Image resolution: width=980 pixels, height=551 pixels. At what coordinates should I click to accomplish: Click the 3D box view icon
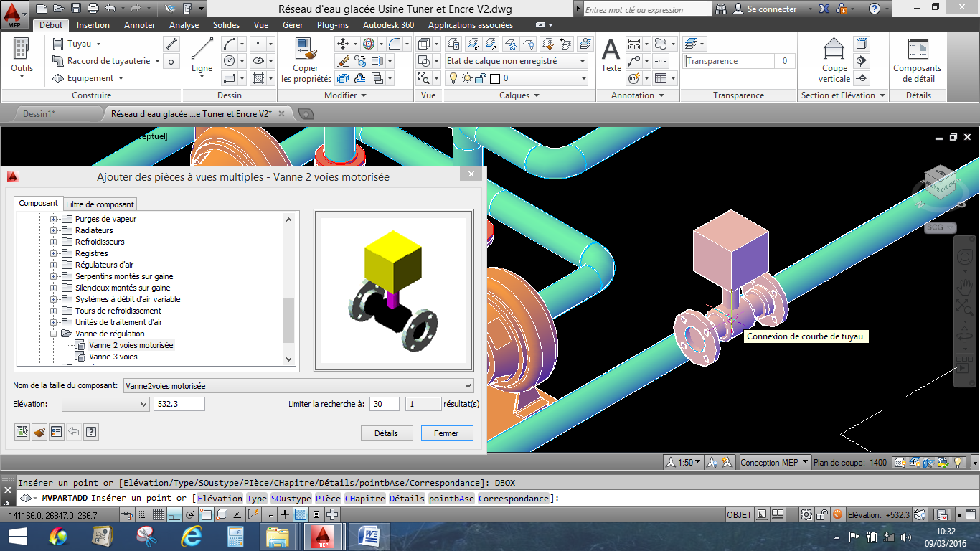click(424, 44)
